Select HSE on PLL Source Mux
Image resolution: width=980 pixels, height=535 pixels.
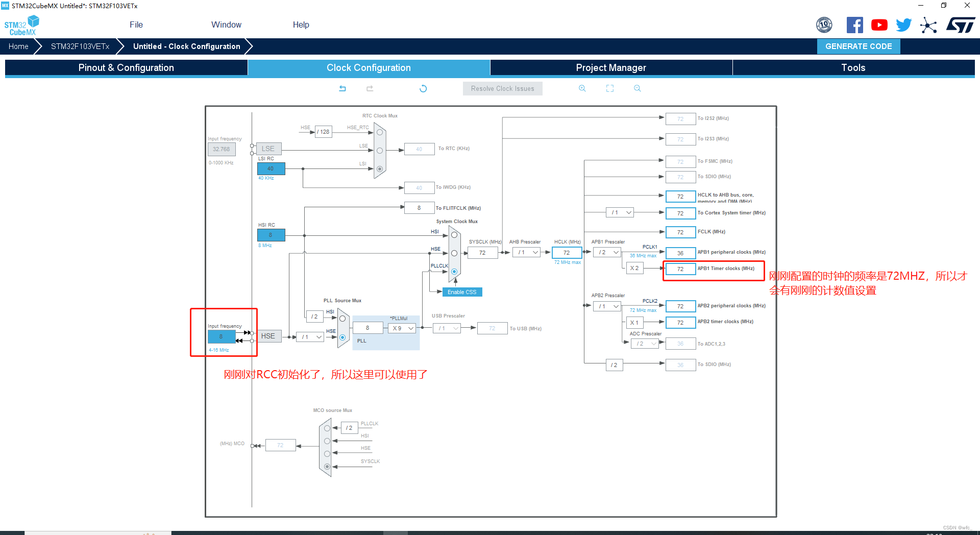pos(342,337)
